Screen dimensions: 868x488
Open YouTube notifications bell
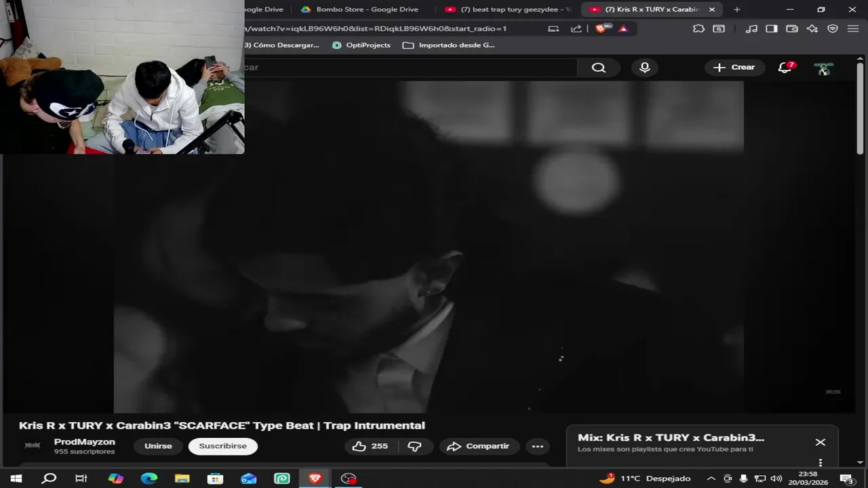(x=785, y=67)
